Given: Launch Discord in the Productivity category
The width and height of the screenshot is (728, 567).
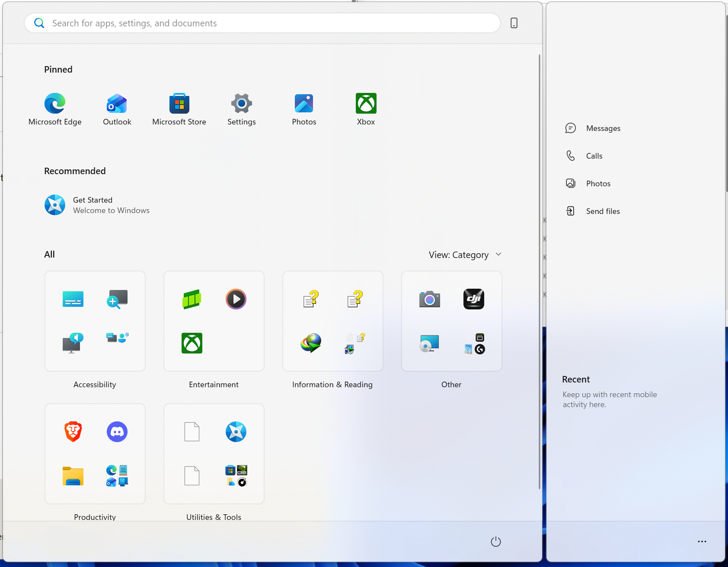Looking at the screenshot, I should [x=117, y=432].
